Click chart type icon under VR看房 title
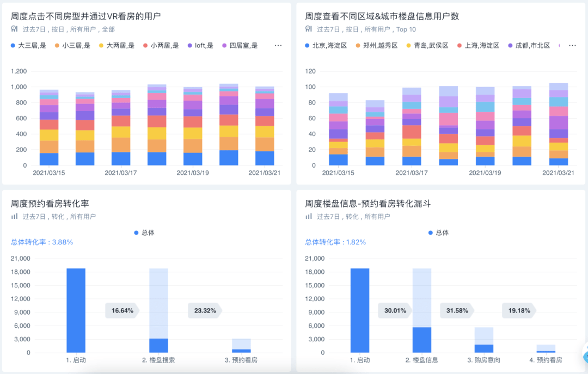588x374 pixels. point(14,29)
